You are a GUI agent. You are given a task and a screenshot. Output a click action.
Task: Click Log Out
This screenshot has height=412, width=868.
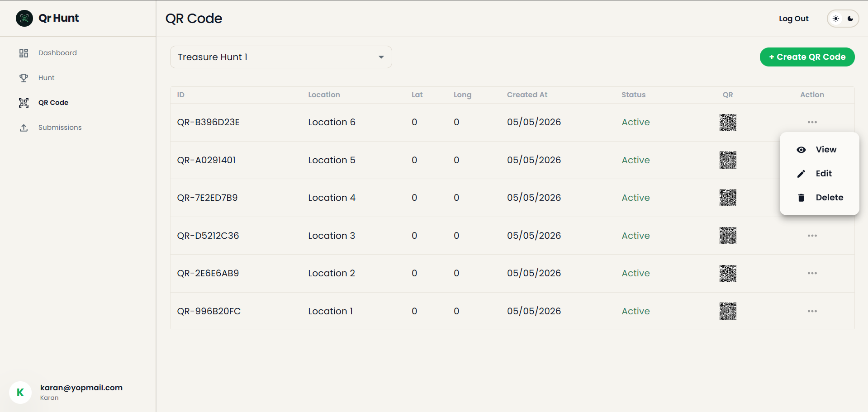[x=793, y=19]
